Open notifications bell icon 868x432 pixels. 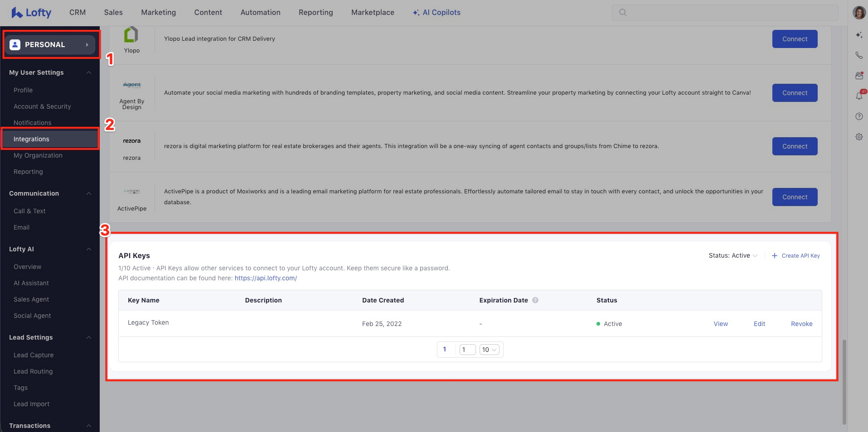[x=858, y=96]
